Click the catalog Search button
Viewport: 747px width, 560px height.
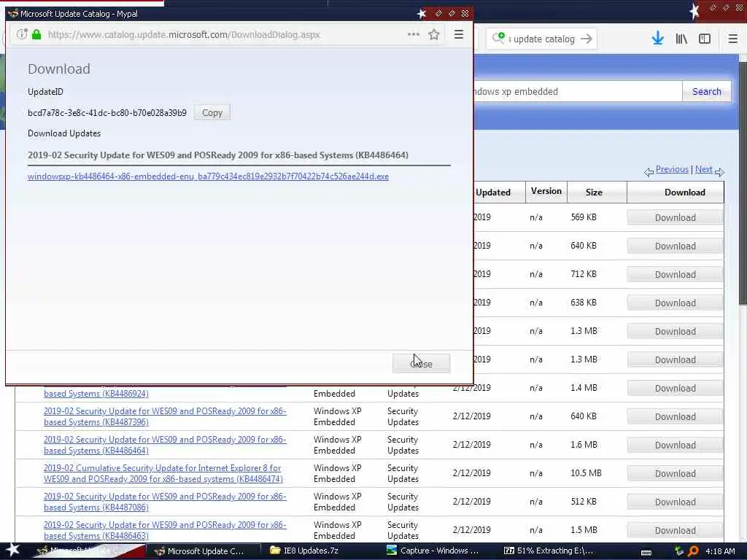tap(706, 91)
